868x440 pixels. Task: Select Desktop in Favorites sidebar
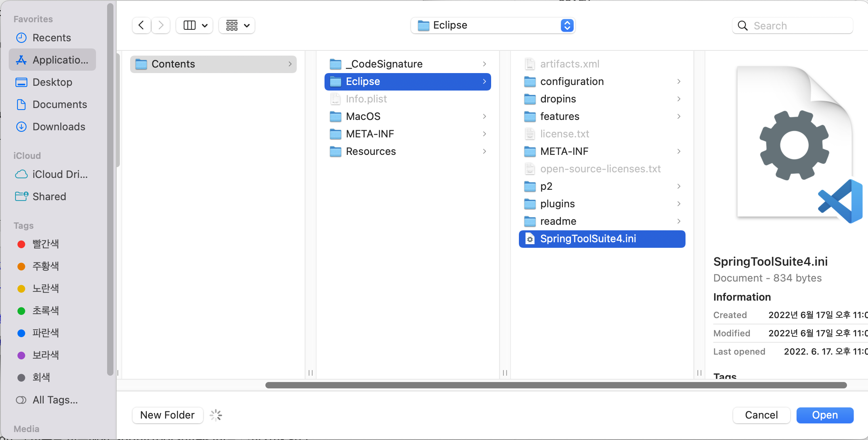[x=52, y=82]
